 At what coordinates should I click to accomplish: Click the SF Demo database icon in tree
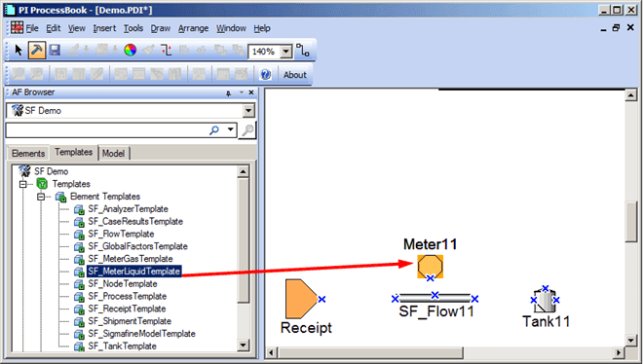24,170
